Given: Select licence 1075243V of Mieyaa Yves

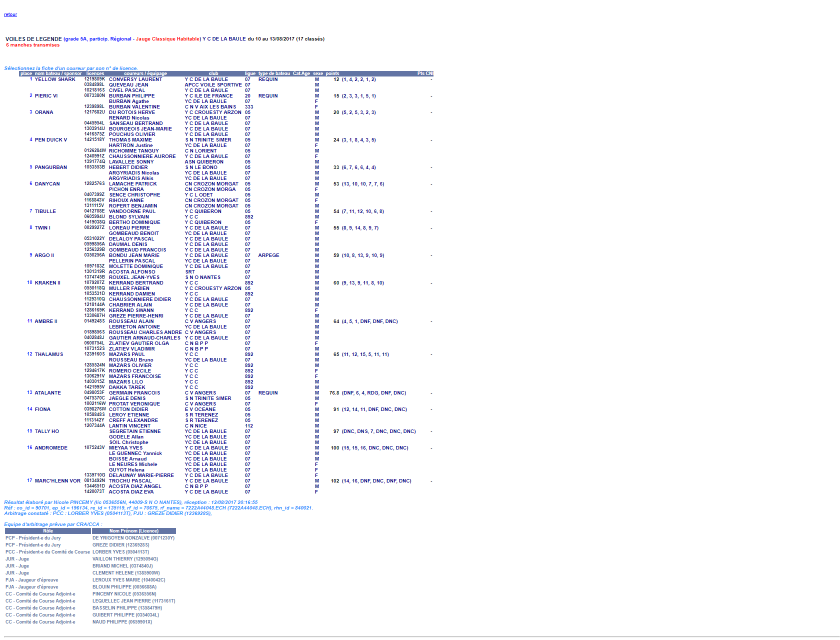Looking at the screenshot, I should (x=94, y=448).
